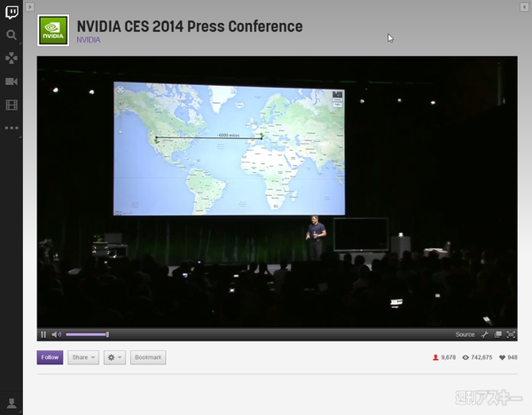
Task: Click the 9,678 viewers count
Action: click(x=444, y=357)
